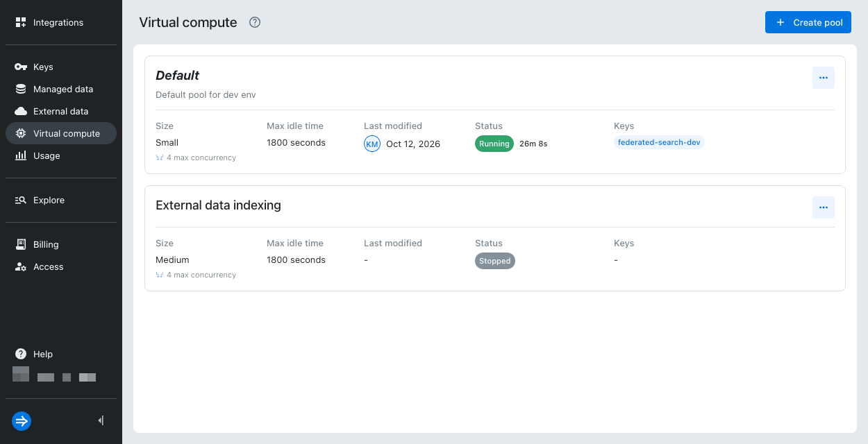The height and width of the screenshot is (444, 868).
Task: Click the Access user-gear icon
Action: 21,266
